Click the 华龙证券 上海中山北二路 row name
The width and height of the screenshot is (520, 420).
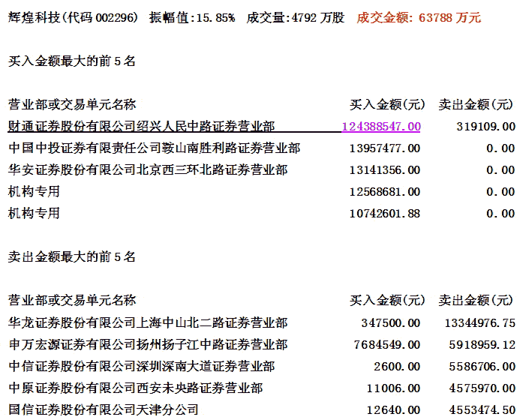click(148, 323)
